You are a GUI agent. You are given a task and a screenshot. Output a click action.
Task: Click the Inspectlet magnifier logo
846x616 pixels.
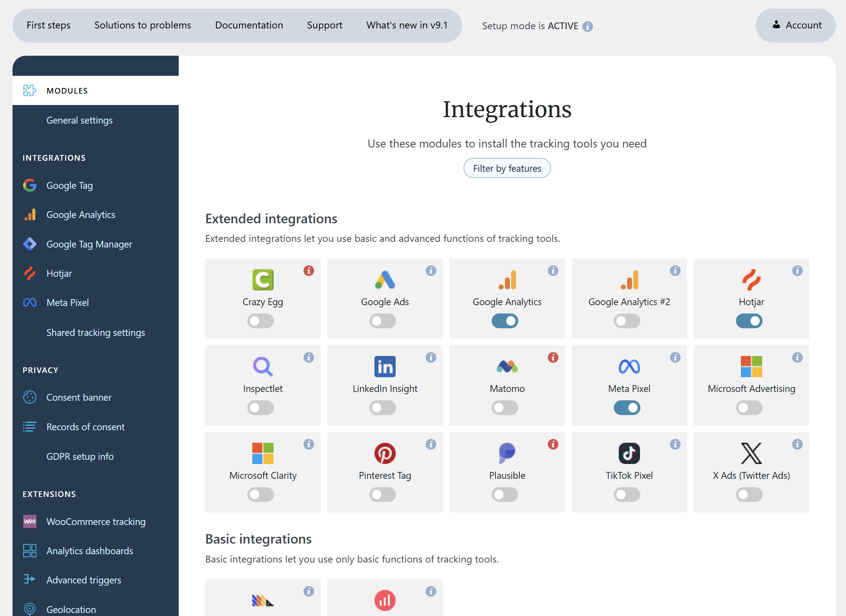[263, 367]
